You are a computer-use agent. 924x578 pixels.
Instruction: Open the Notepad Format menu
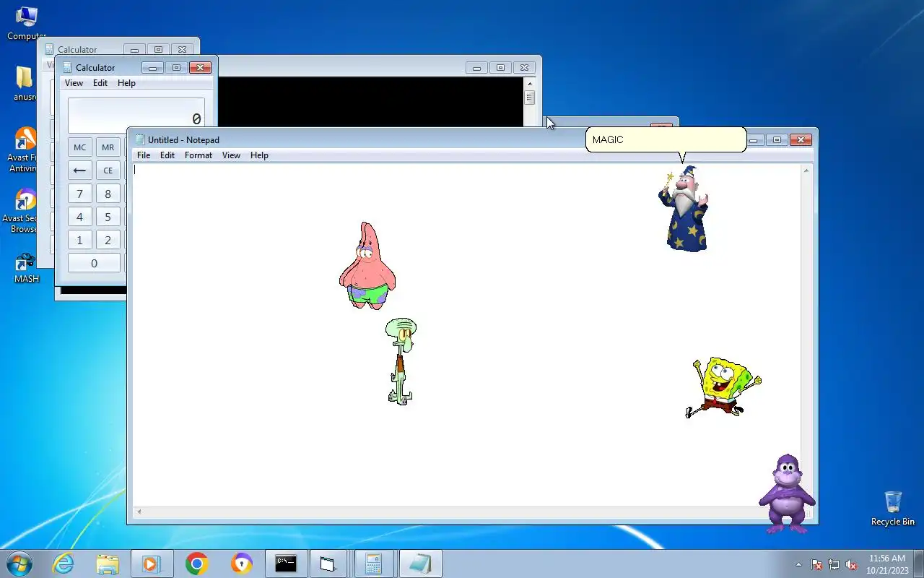point(199,155)
